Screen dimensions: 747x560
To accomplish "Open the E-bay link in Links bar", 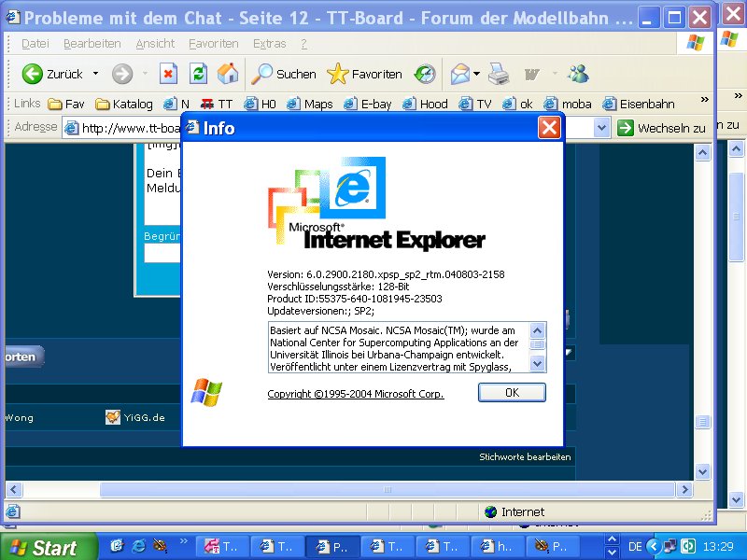I will point(367,104).
